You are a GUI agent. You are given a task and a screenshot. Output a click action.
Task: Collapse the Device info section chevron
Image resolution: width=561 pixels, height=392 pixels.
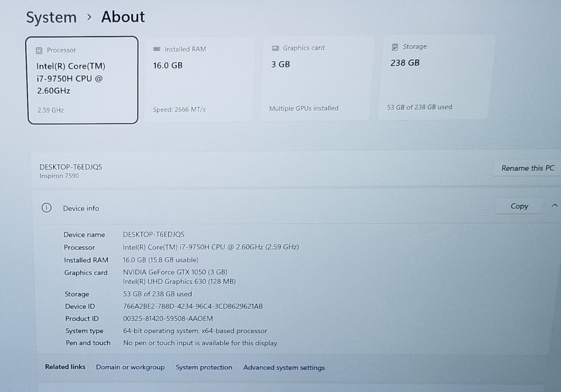point(554,206)
